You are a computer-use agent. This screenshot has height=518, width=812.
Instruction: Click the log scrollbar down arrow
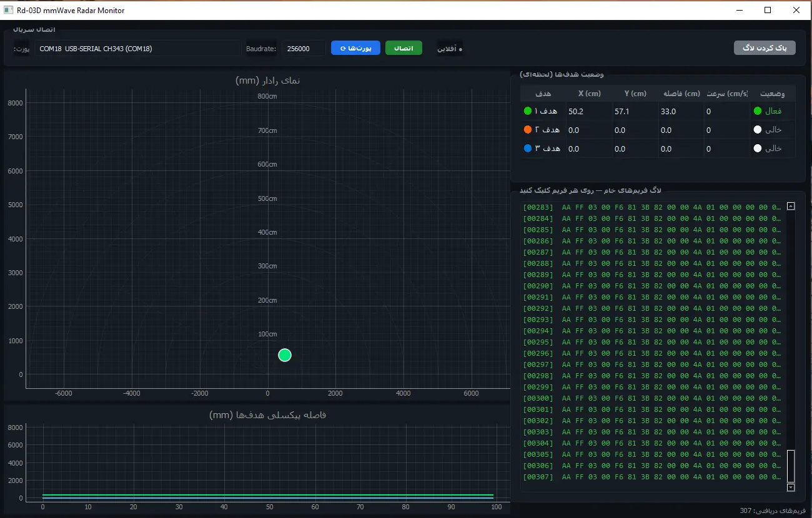791,487
